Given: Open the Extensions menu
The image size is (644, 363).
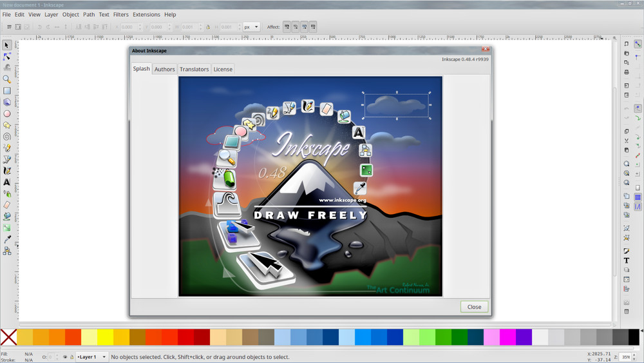Looking at the screenshot, I should [x=146, y=14].
